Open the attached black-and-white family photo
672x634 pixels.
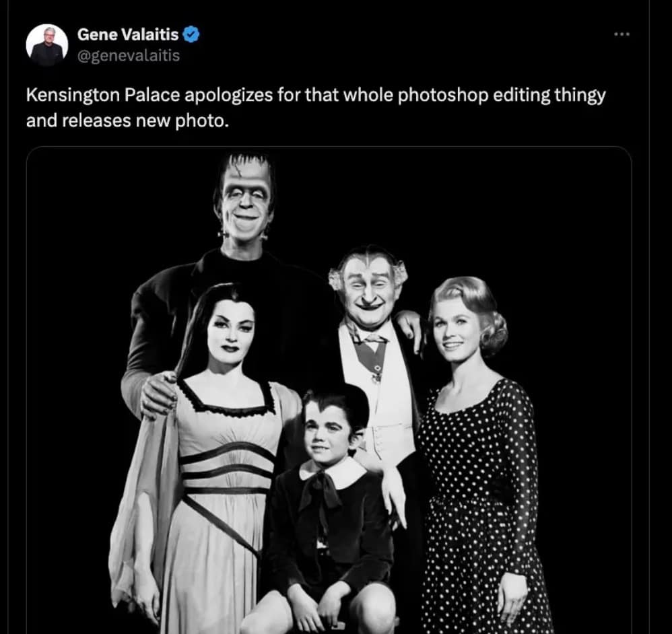[x=329, y=390]
